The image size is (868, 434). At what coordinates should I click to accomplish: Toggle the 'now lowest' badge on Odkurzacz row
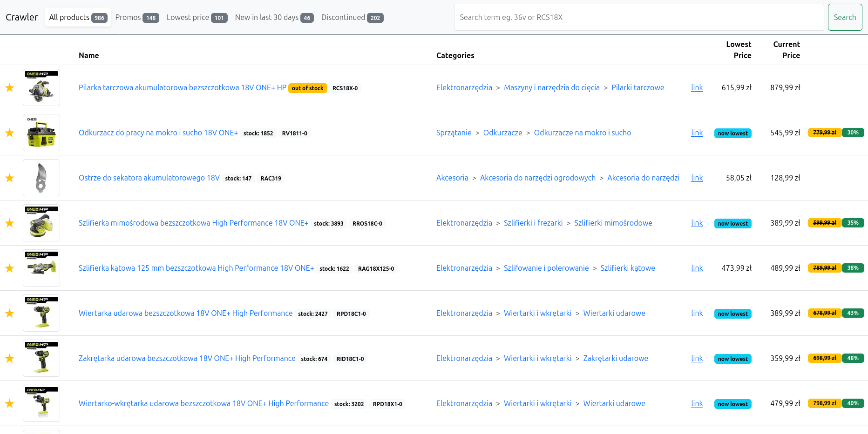tap(732, 133)
